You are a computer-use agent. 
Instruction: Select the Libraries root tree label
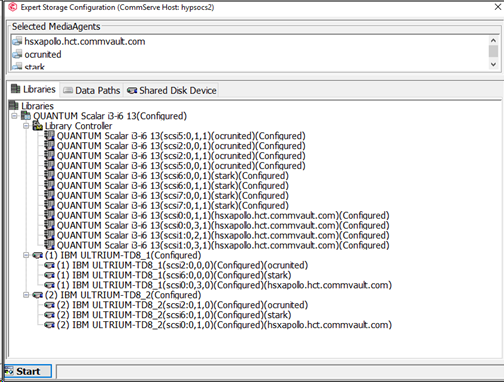click(37, 106)
